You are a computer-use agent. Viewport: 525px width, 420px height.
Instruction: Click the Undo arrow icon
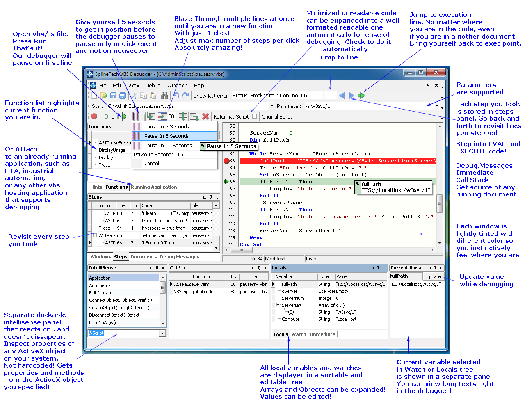176,96
